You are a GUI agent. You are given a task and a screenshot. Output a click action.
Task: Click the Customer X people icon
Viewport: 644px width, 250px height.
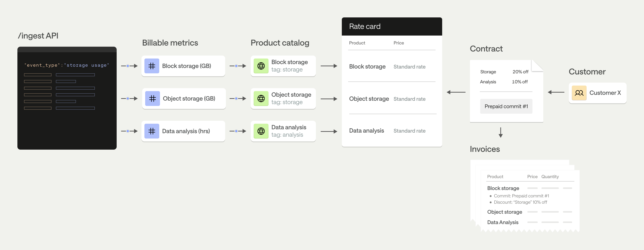(x=579, y=93)
